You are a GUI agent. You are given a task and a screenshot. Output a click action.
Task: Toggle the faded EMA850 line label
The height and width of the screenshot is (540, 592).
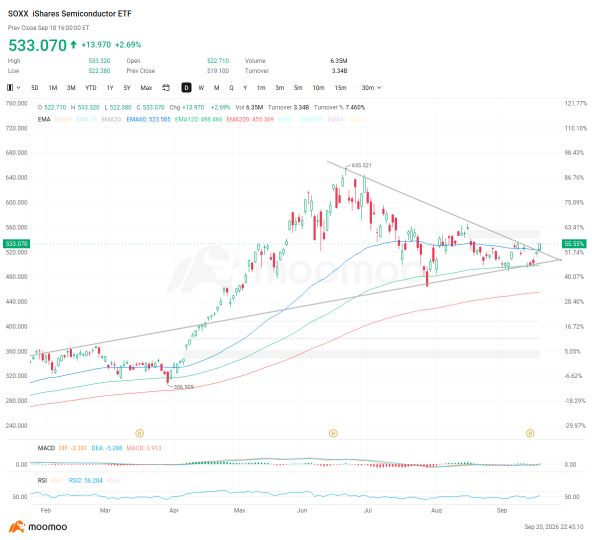[x=311, y=119]
